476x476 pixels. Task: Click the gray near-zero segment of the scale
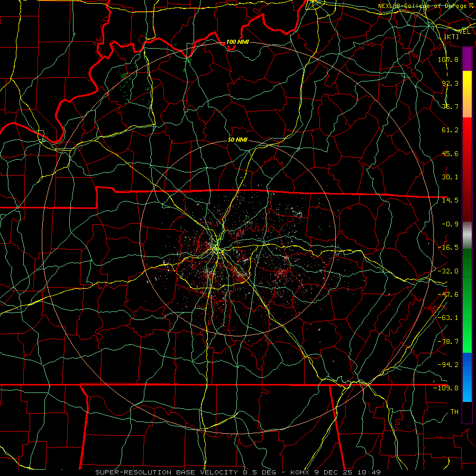[x=467, y=235]
